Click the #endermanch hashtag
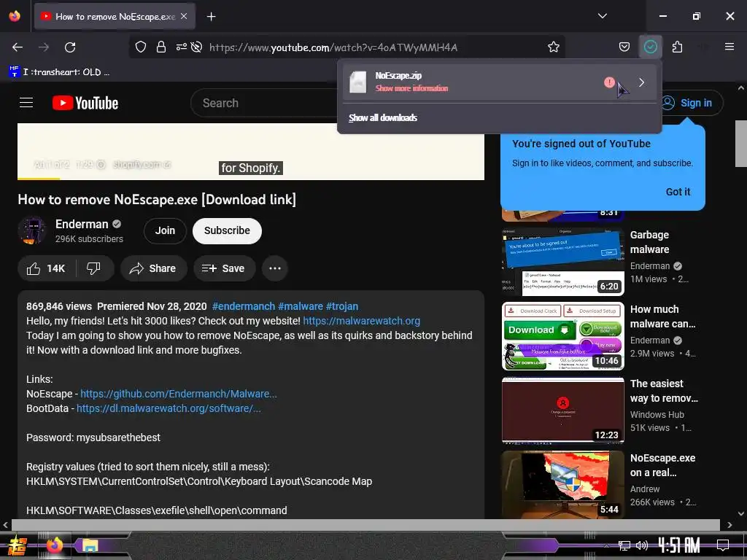The width and height of the screenshot is (747, 560). point(244,306)
